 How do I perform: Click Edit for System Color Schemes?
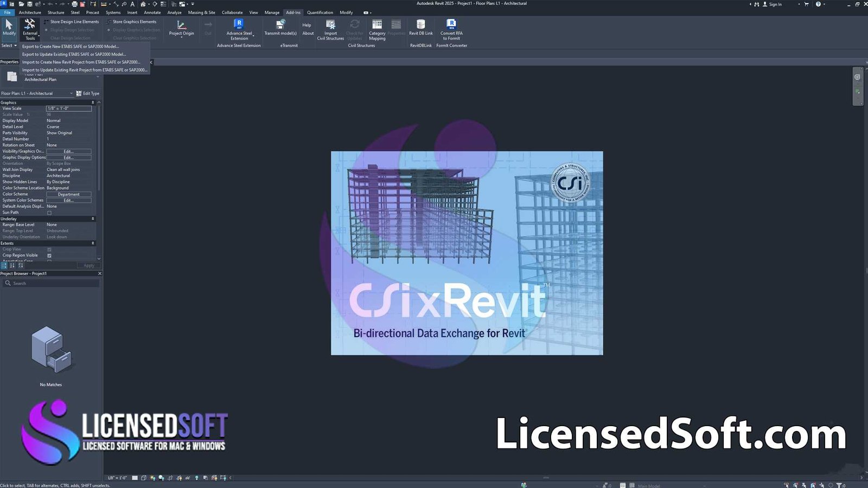69,200
